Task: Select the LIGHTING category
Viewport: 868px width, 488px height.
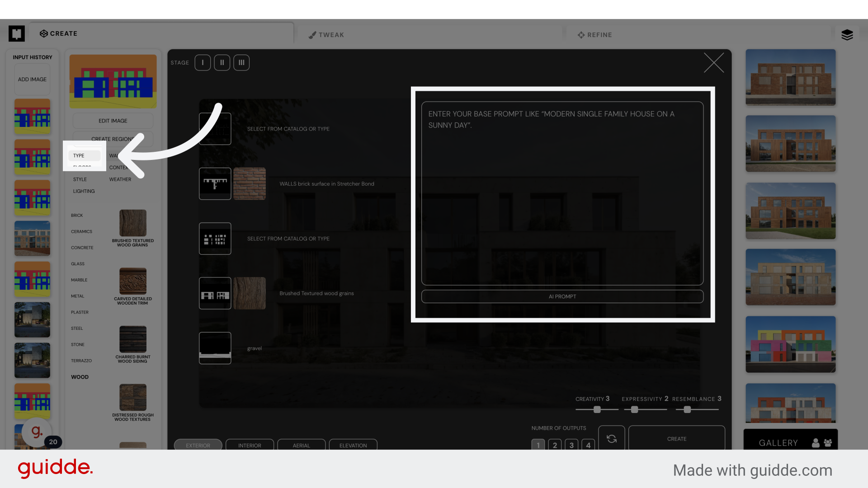Action: coord(84,191)
